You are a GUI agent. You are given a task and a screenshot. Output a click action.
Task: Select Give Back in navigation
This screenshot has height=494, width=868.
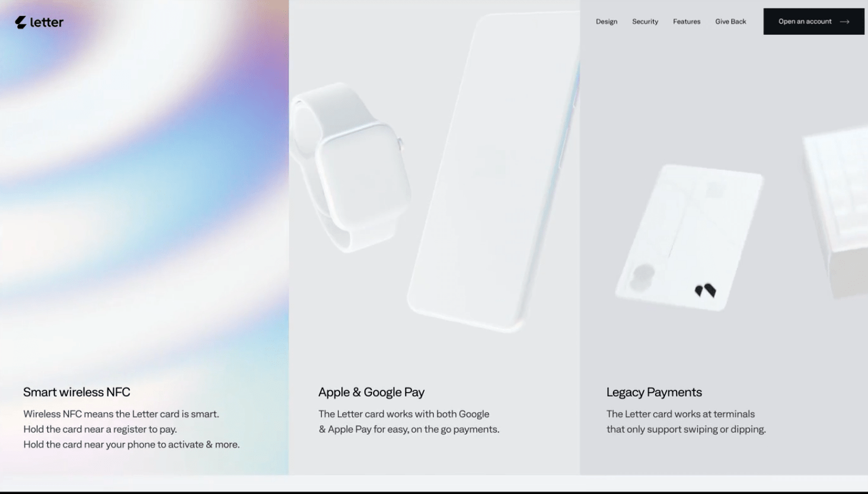[x=730, y=21]
